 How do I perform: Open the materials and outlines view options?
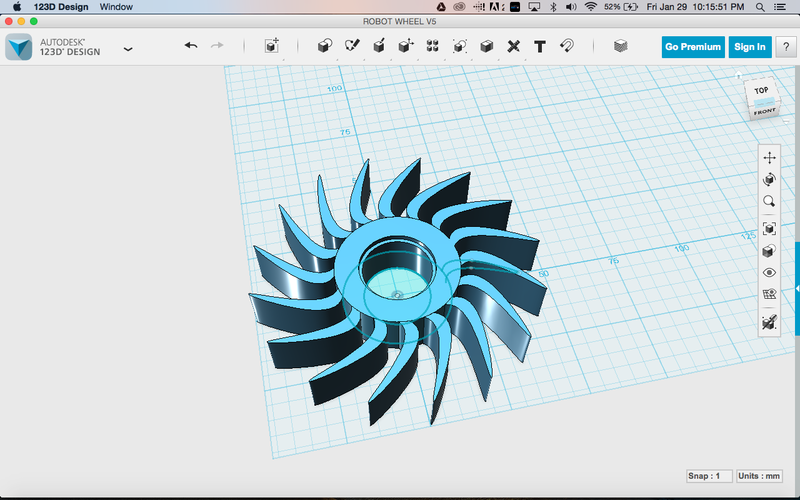(769, 251)
